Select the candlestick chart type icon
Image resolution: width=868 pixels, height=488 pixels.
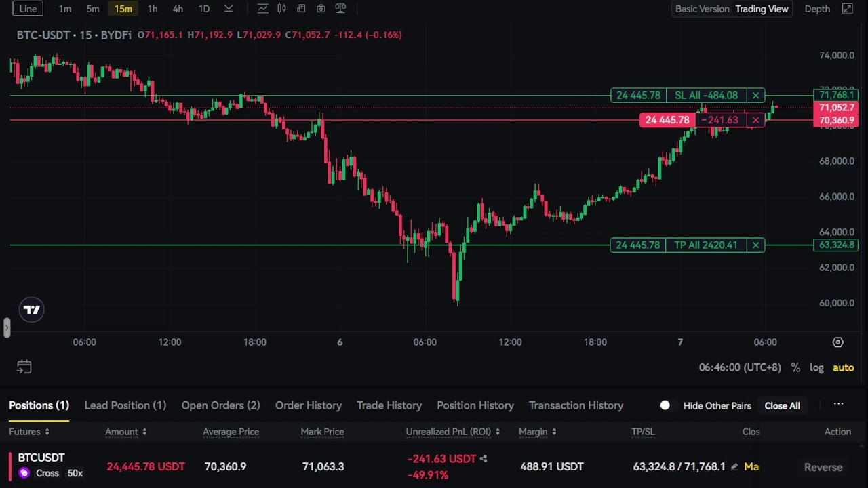281,9
